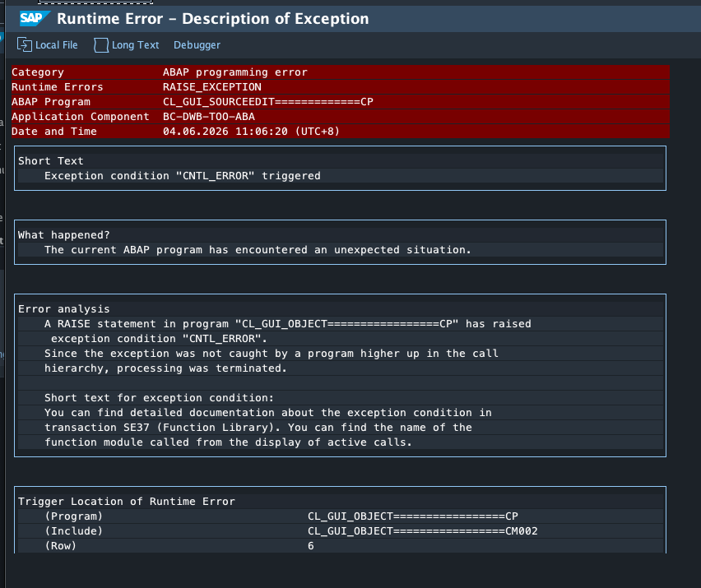Select the 'Category' header label
The width and height of the screenshot is (701, 588).
click(38, 72)
